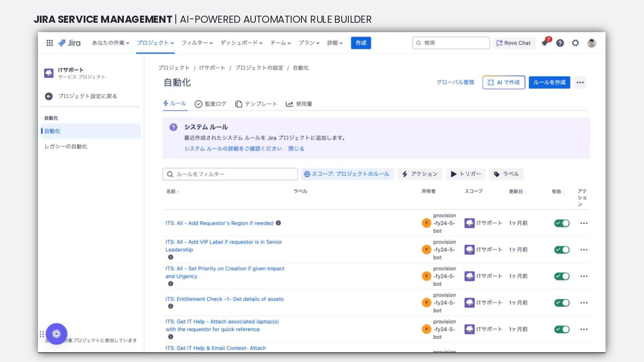
Task: Open the floating Rovo assistant button
Action: (x=56, y=334)
